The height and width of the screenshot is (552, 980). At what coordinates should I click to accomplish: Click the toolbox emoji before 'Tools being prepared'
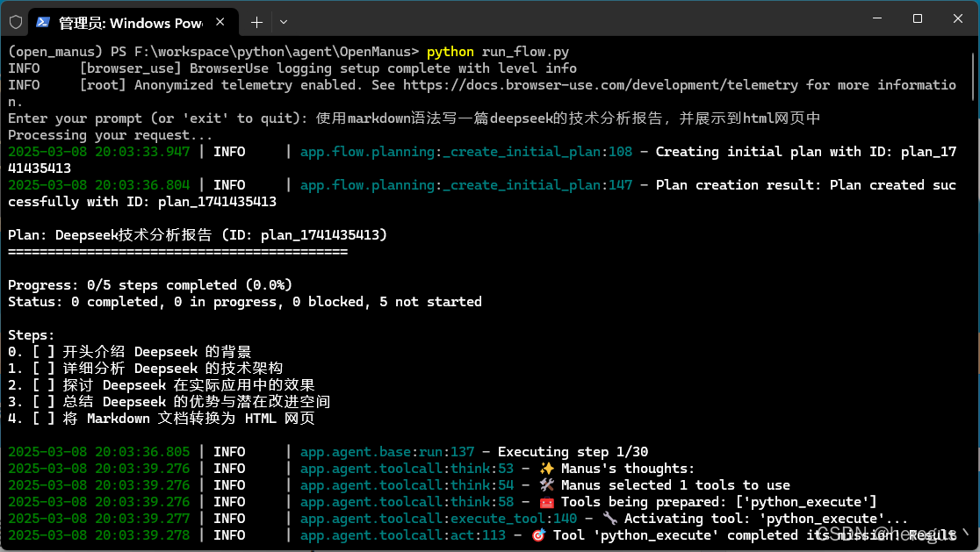547,502
